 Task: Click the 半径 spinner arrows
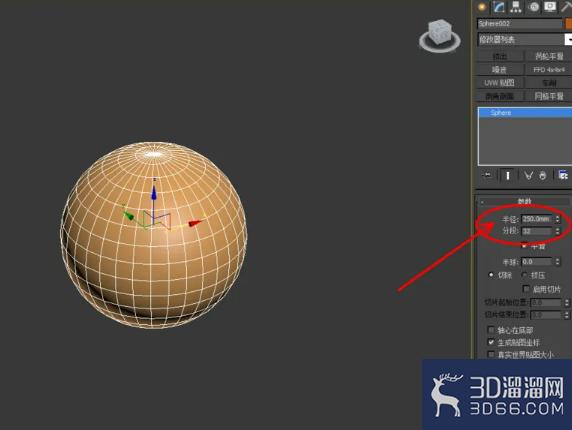tap(557, 219)
